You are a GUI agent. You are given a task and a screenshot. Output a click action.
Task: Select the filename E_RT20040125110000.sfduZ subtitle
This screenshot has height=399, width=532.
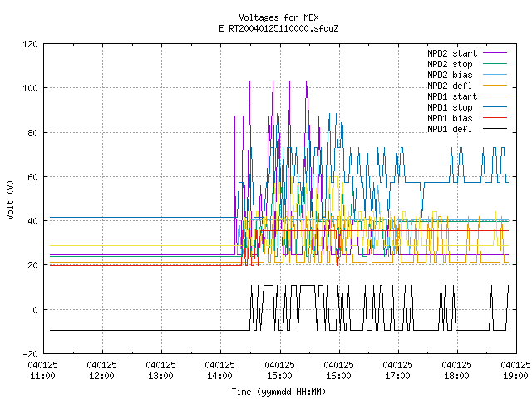pos(278,28)
